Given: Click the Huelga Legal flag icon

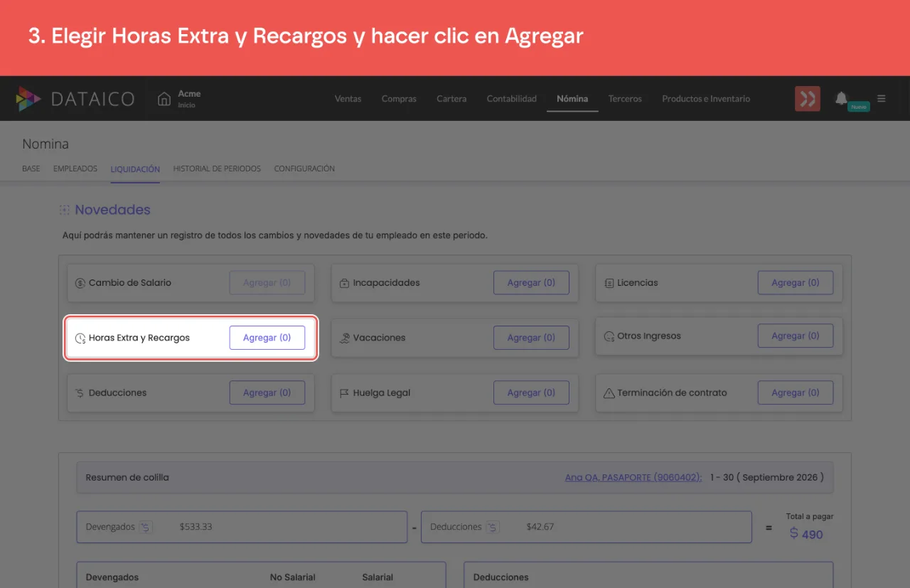Looking at the screenshot, I should pos(345,393).
